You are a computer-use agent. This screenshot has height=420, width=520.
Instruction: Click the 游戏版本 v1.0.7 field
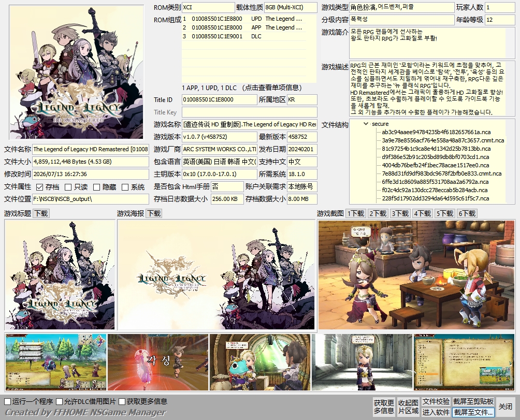pyautogui.click(x=219, y=137)
